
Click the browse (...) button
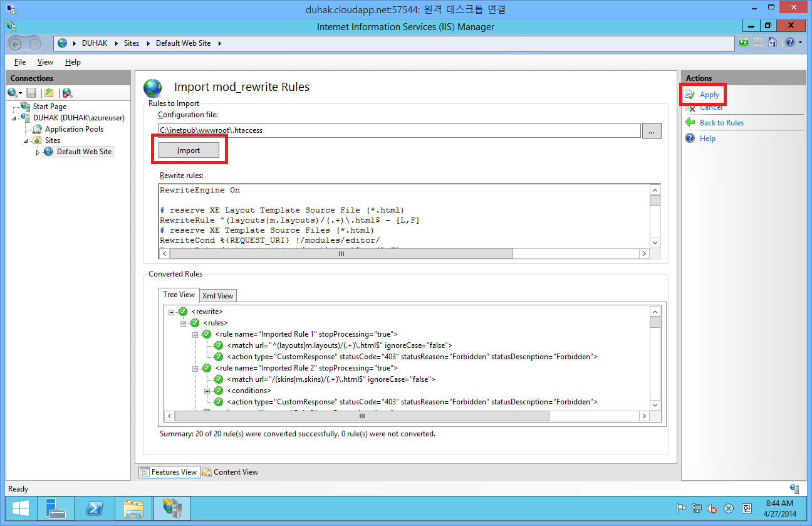652,130
